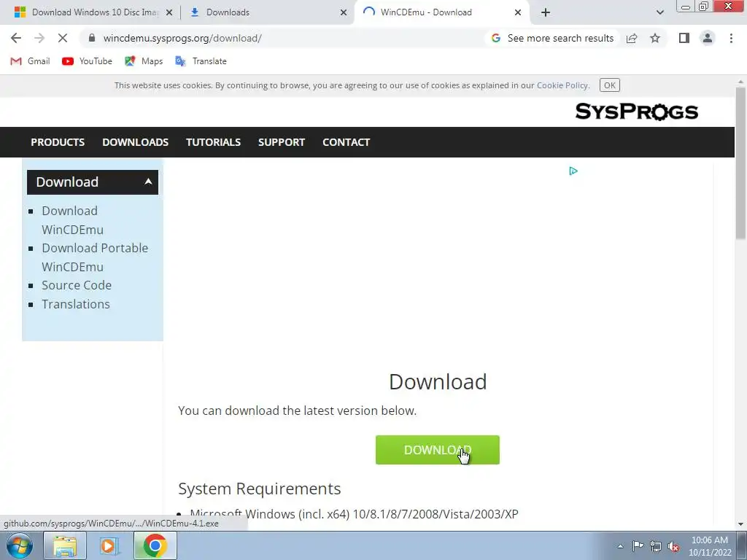Go back to the previous page

click(16, 38)
